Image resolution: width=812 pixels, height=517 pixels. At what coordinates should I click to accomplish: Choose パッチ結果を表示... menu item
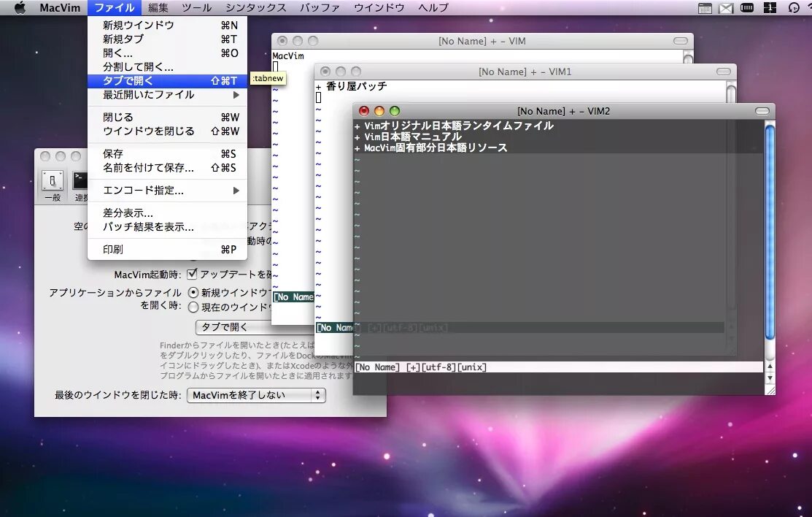[x=167, y=226]
